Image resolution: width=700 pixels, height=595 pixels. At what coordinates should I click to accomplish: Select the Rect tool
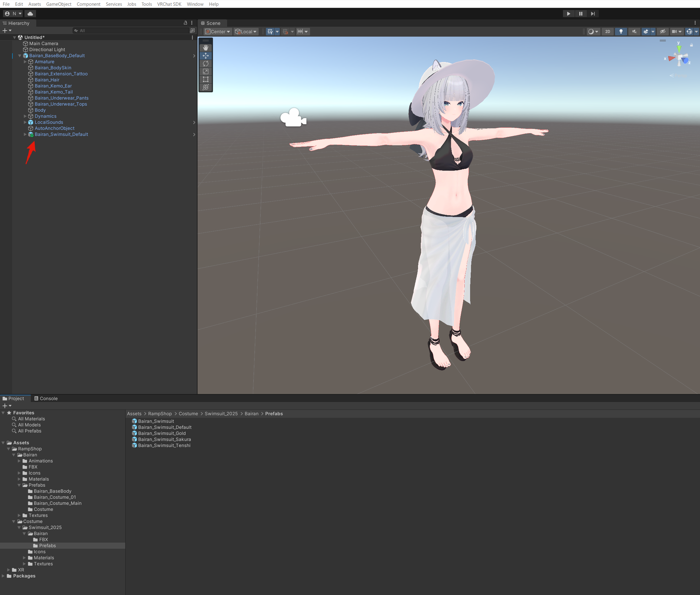pos(206,79)
